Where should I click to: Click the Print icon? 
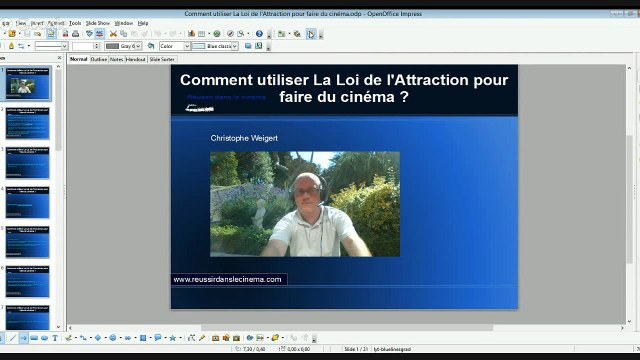tap(76, 33)
